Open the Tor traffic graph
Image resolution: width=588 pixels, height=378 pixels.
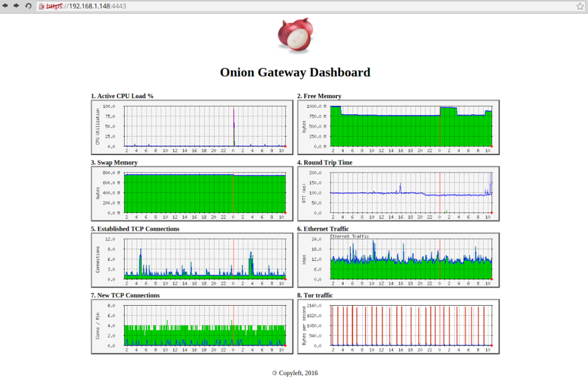[x=399, y=326]
